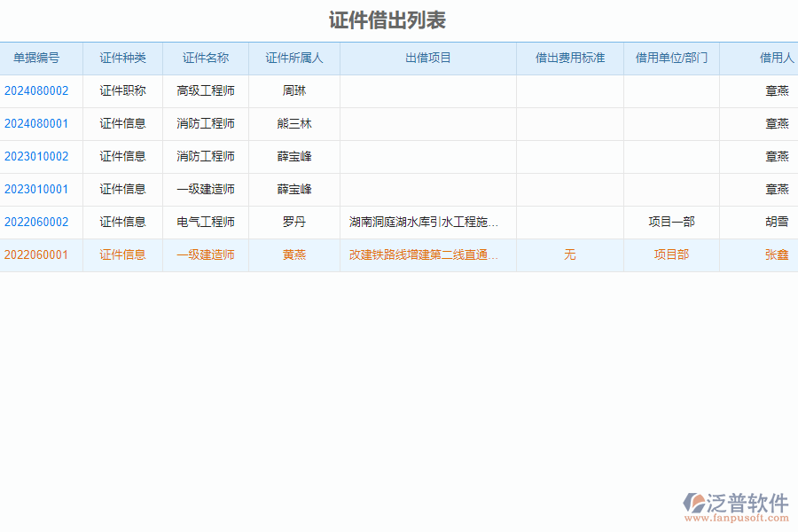Select the 湖南洞庭湖水库引水工程施 project cell
The height and width of the screenshot is (532, 798).
(x=424, y=222)
